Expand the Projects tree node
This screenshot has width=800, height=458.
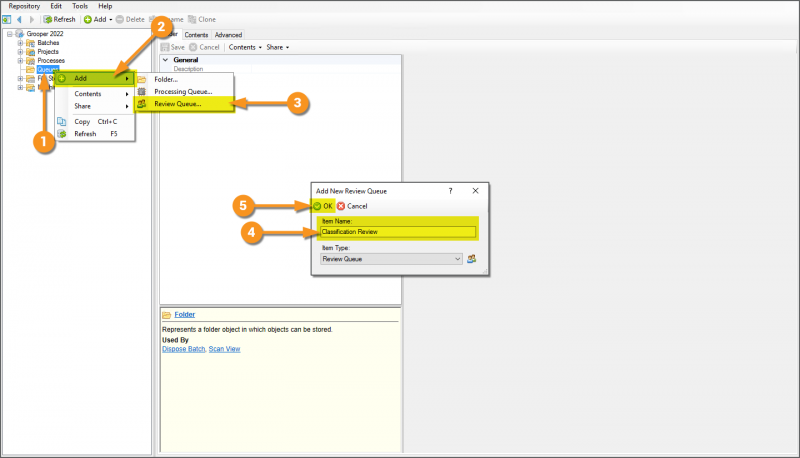(20, 52)
